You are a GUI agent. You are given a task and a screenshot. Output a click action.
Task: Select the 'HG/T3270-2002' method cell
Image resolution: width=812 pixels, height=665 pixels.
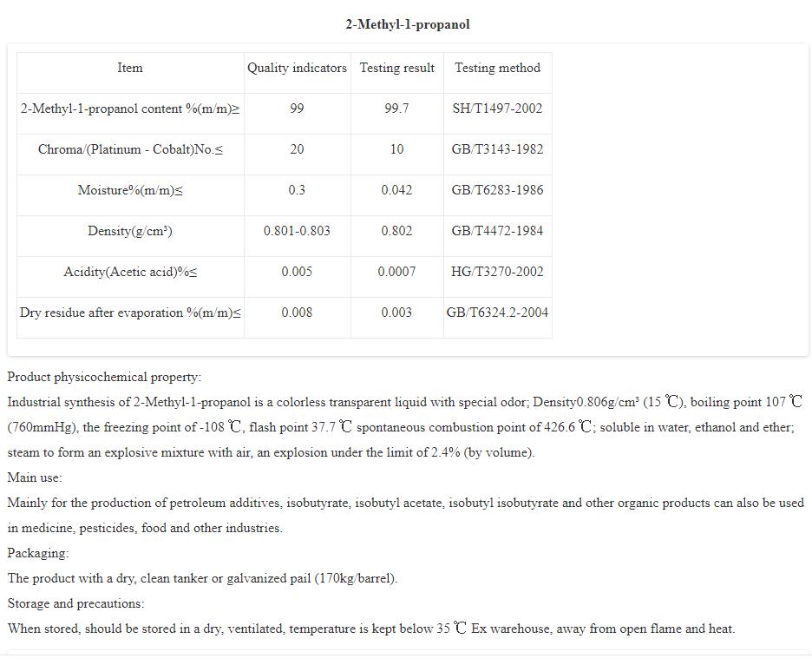click(497, 272)
